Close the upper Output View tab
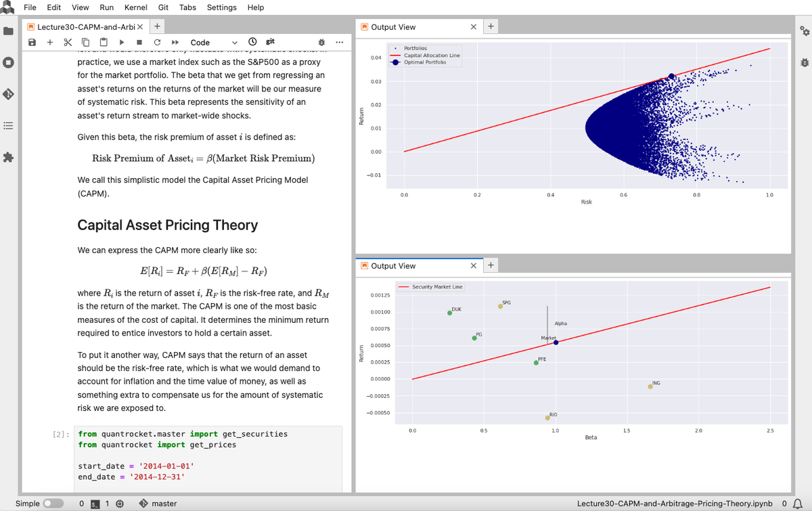The image size is (812, 511). coord(473,27)
